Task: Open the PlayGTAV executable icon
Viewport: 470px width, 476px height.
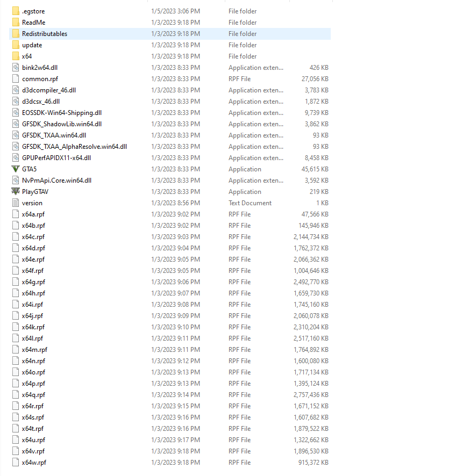Action: [15, 191]
